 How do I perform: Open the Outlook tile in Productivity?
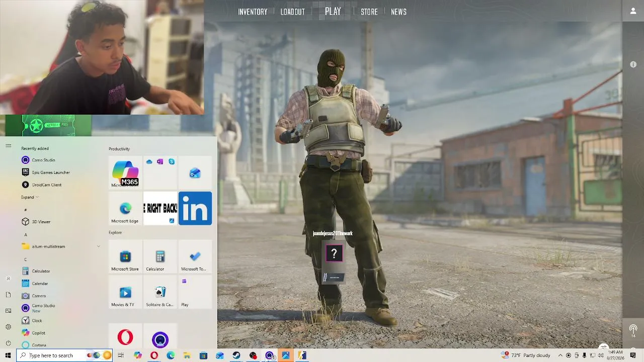(x=195, y=173)
